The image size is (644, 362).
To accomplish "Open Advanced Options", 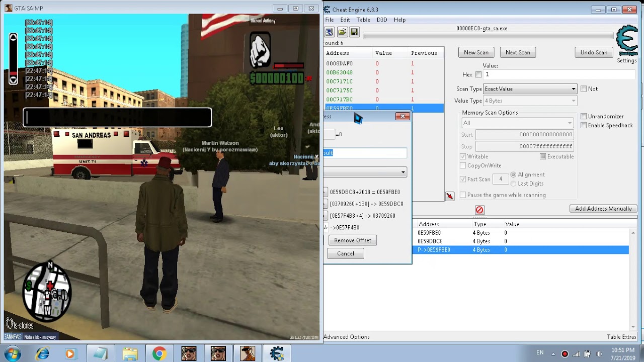I will tap(347, 337).
